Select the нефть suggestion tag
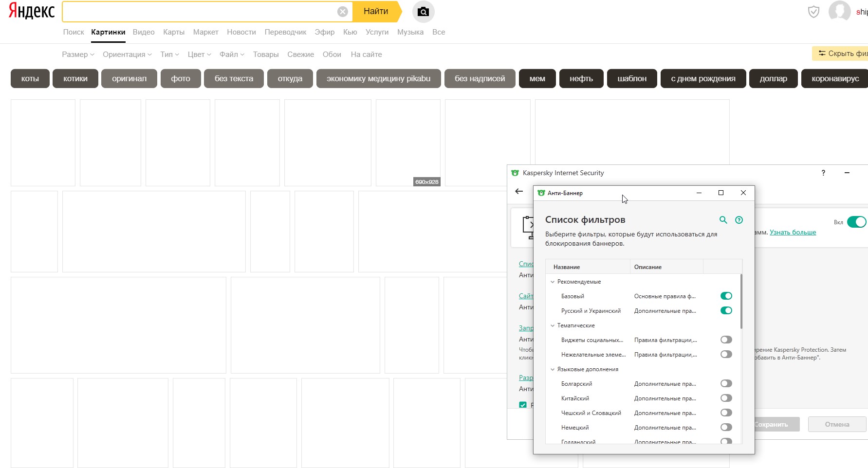 (x=581, y=78)
